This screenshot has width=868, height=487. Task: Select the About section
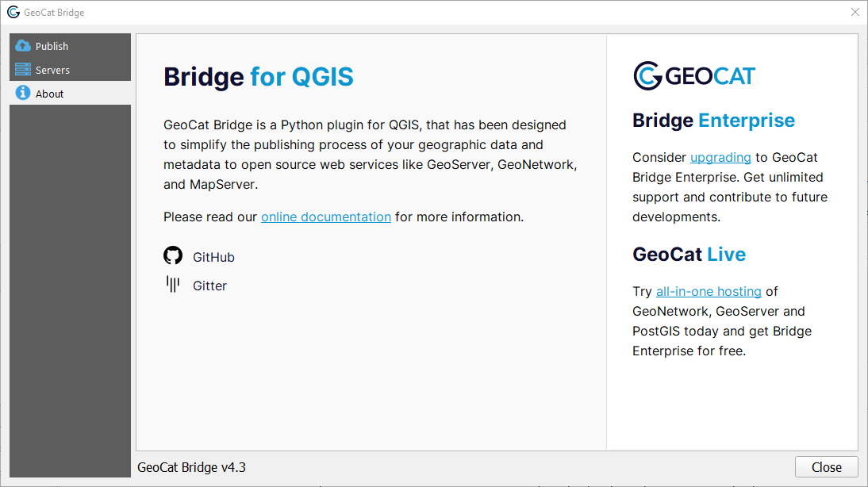[x=48, y=93]
